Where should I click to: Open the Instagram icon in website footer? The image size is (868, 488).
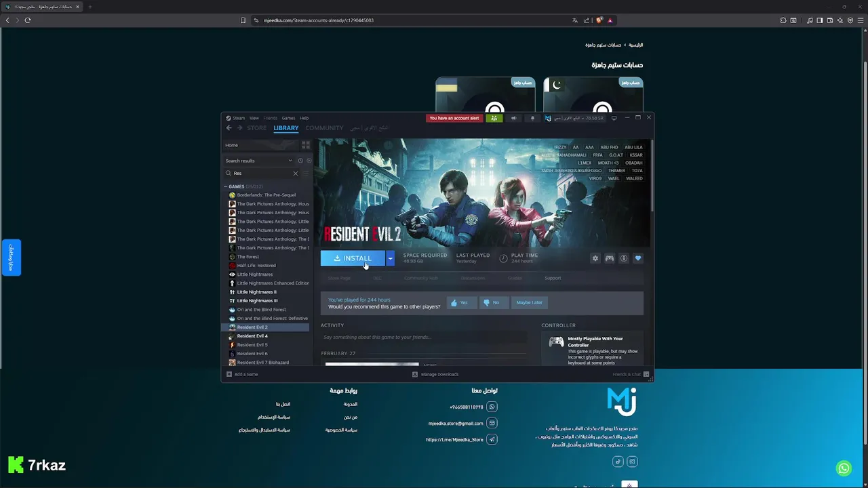[632, 462]
